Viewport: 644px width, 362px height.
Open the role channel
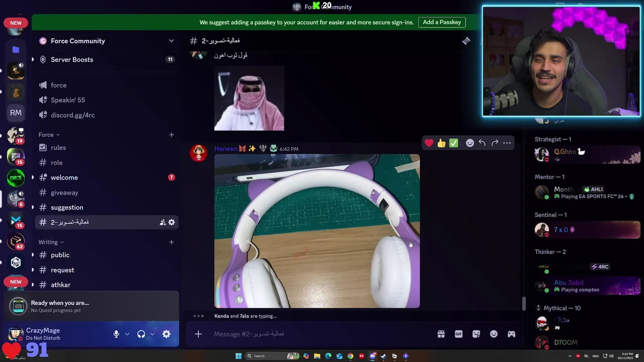(x=107, y=162)
